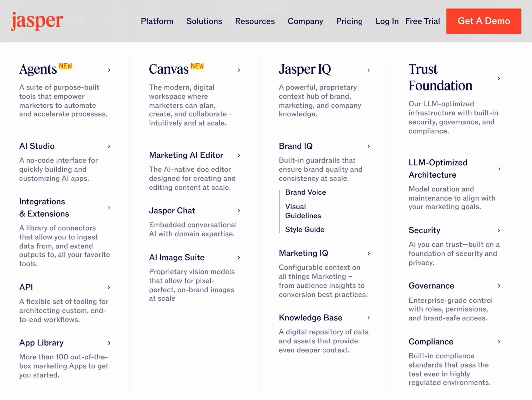The image size is (532, 400).
Task: Go to Pricing page
Action: point(349,21)
